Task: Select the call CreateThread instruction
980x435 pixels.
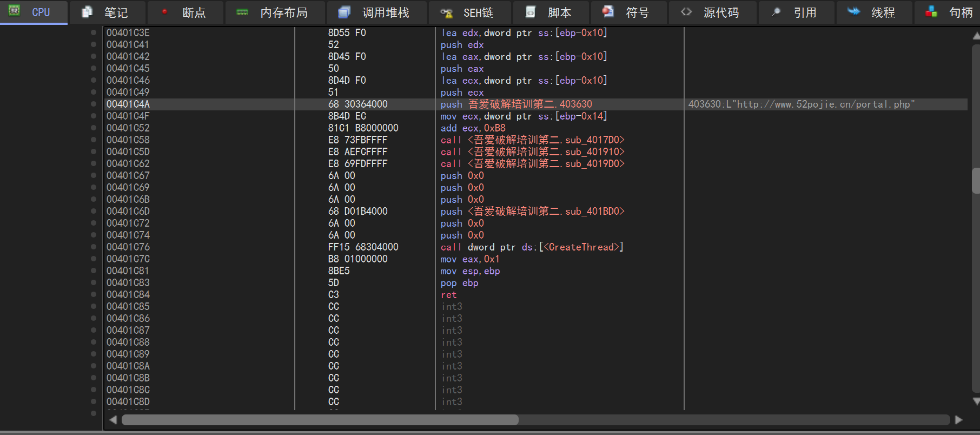Action: (x=532, y=247)
